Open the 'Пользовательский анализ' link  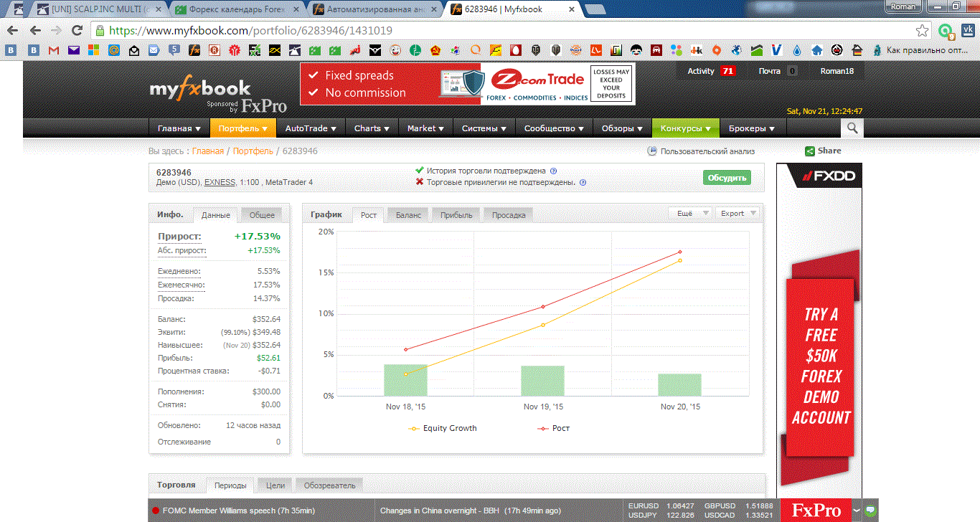707,151
